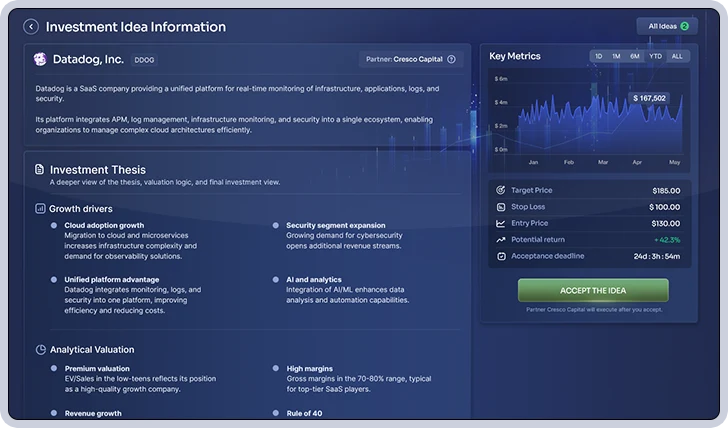Click the Stop Loss icon
This screenshot has height=428, width=728.
[500, 207]
